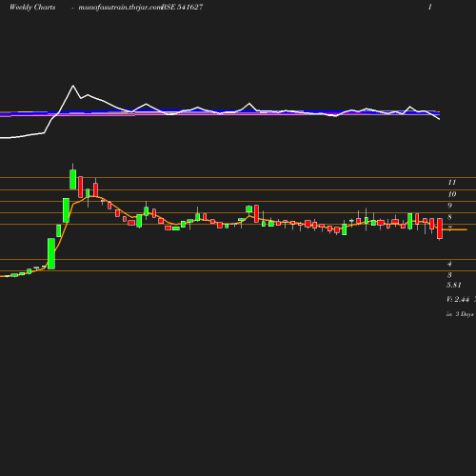Click the munafasutra website label in header
Screen dimensions: 476x476
[120, 8]
